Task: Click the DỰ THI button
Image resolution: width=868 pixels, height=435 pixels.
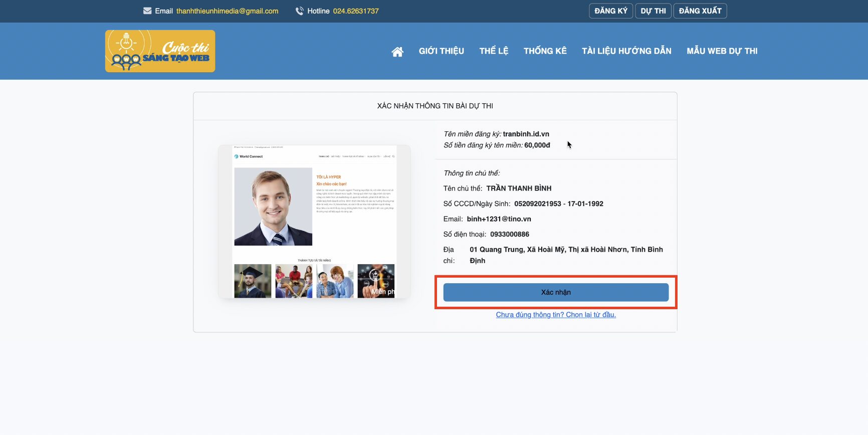Action: click(653, 11)
